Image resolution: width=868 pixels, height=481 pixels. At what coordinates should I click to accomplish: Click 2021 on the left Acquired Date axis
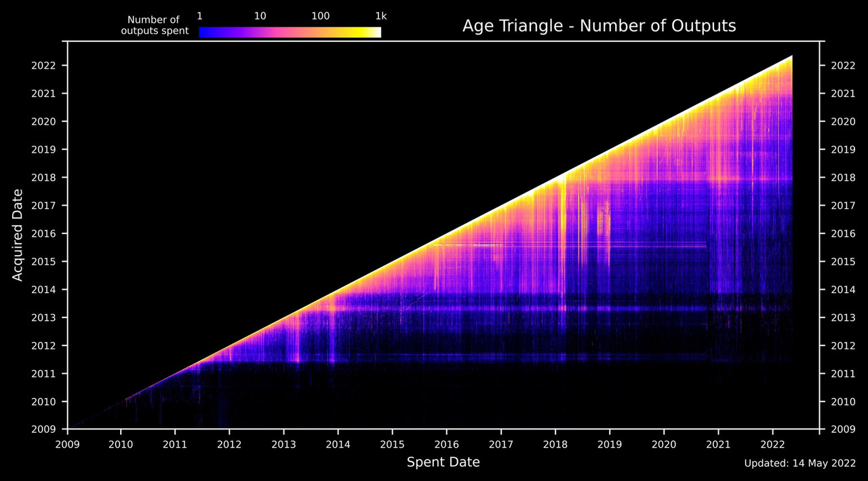(43, 94)
